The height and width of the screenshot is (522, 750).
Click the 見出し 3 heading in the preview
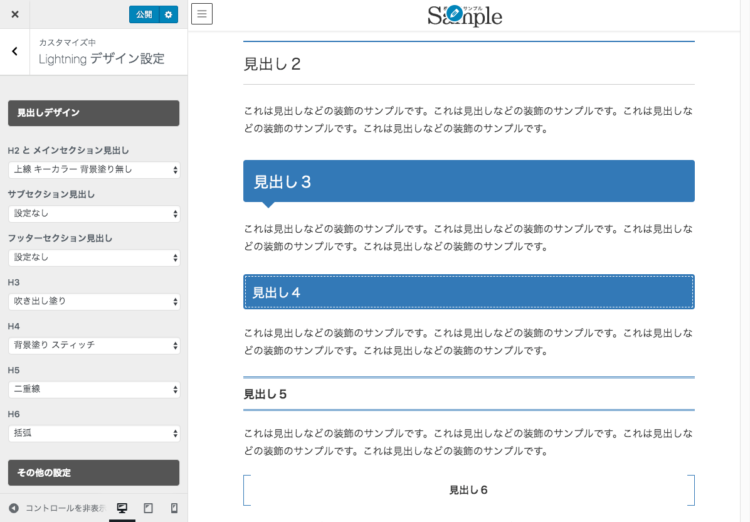coord(469,181)
